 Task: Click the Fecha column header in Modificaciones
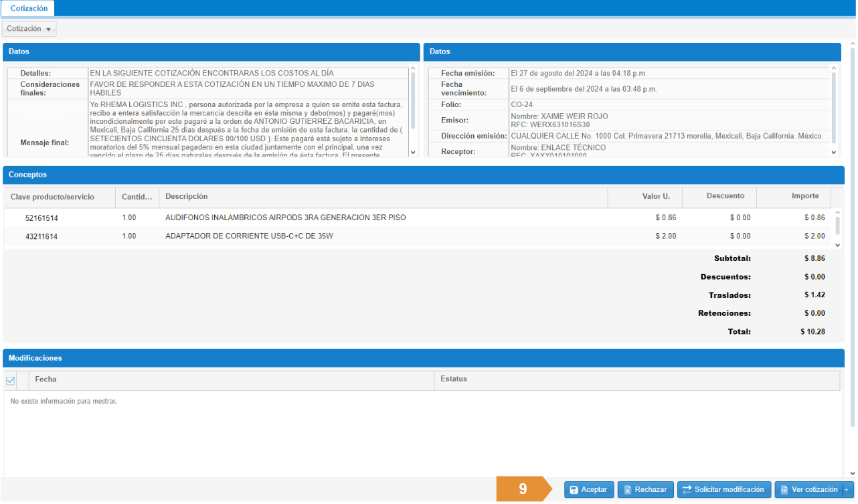[46, 380]
